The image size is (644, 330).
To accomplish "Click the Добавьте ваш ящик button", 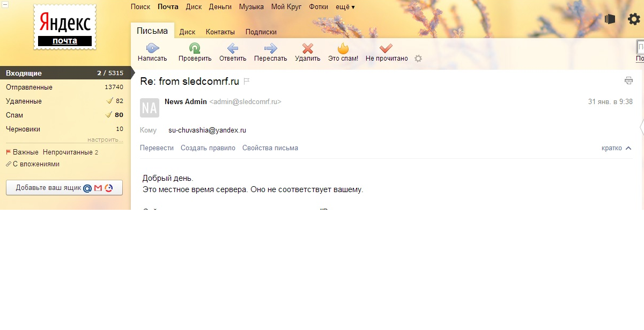I will 64,188.
